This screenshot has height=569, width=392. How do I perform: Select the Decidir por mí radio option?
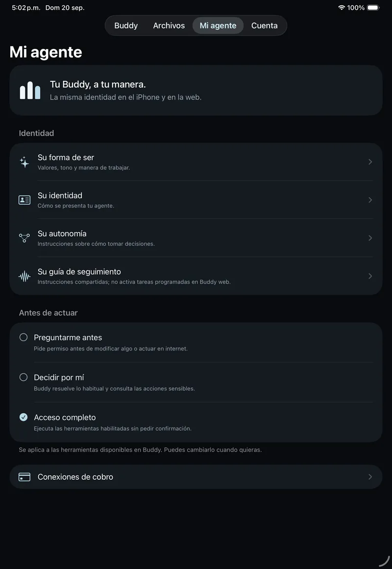[23, 377]
